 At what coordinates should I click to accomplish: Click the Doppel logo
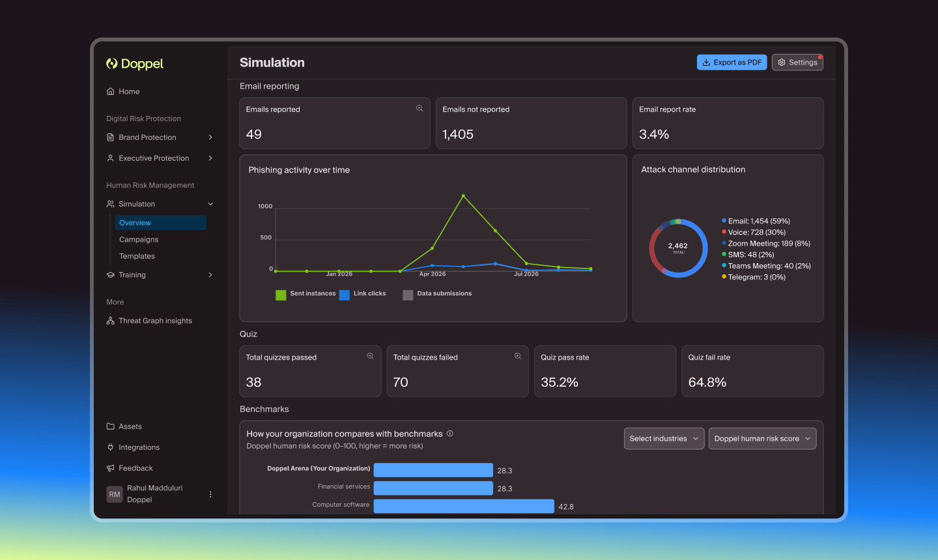tap(135, 63)
